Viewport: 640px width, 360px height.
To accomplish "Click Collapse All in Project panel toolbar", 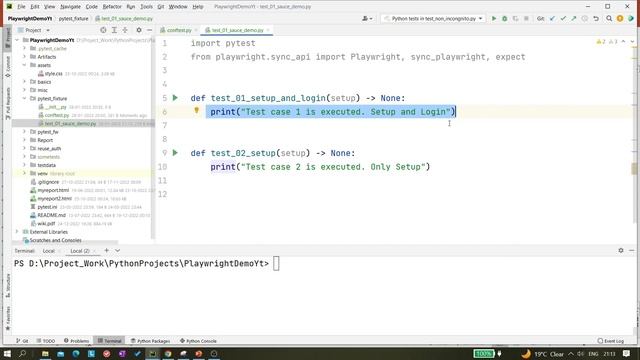I will (x=125, y=30).
